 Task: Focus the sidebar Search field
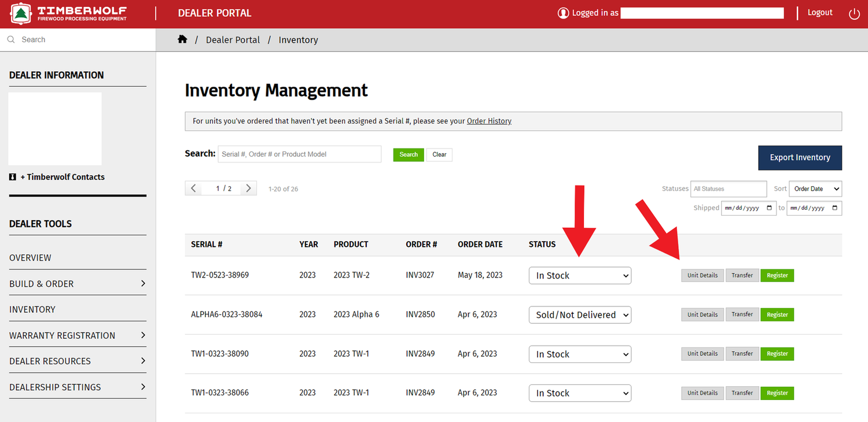coord(78,39)
